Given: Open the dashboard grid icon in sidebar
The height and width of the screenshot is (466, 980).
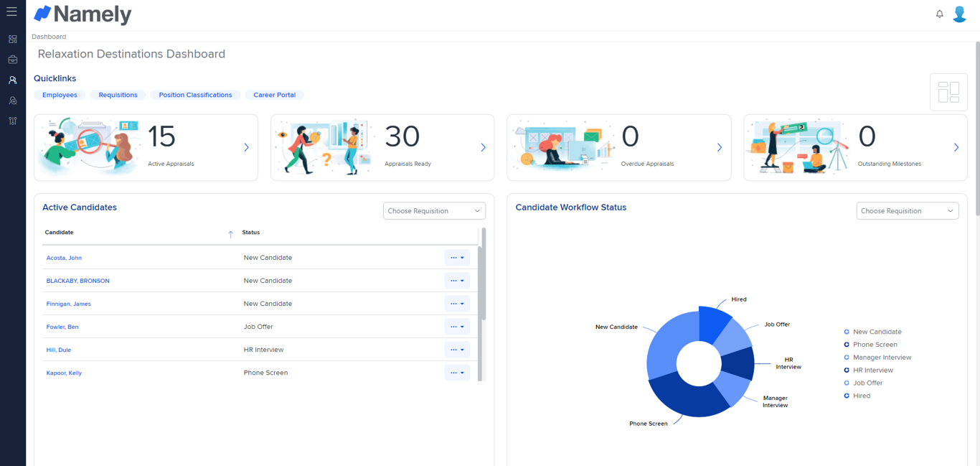Looking at the screenshot, I should (11, 39).
